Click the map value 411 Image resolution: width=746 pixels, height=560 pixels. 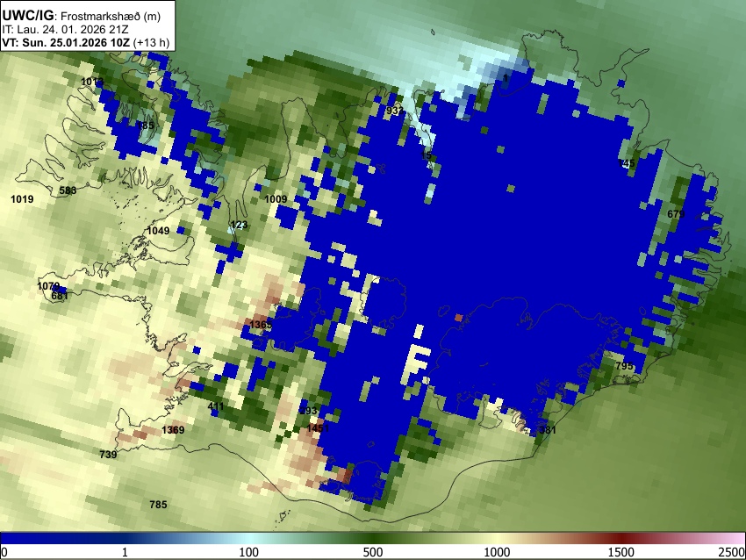[x=216, y=406]
